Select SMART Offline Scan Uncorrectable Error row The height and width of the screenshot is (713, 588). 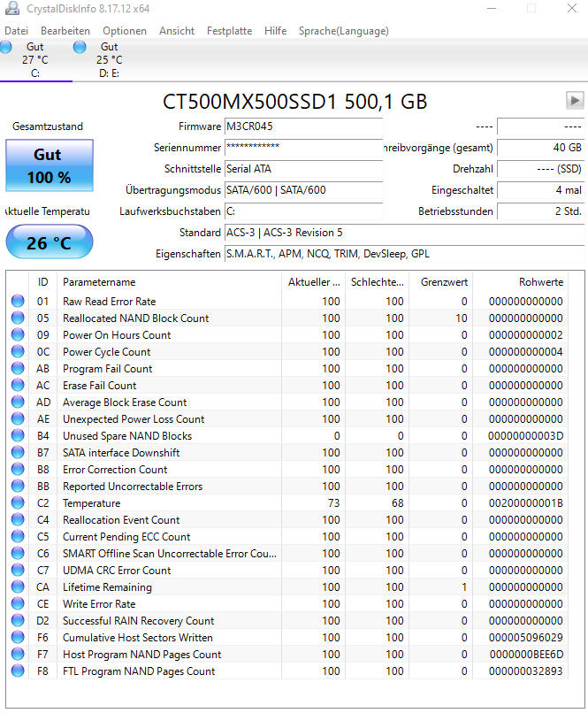tap(287, 554)
